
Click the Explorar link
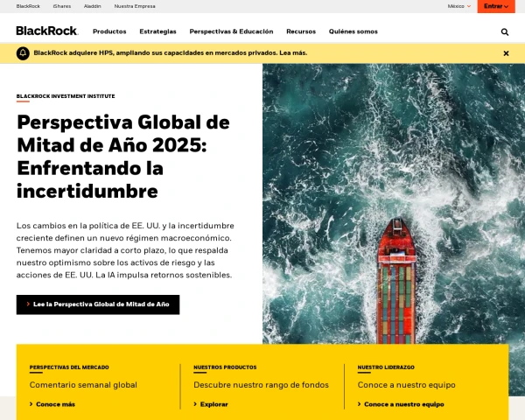click(211, 404)
